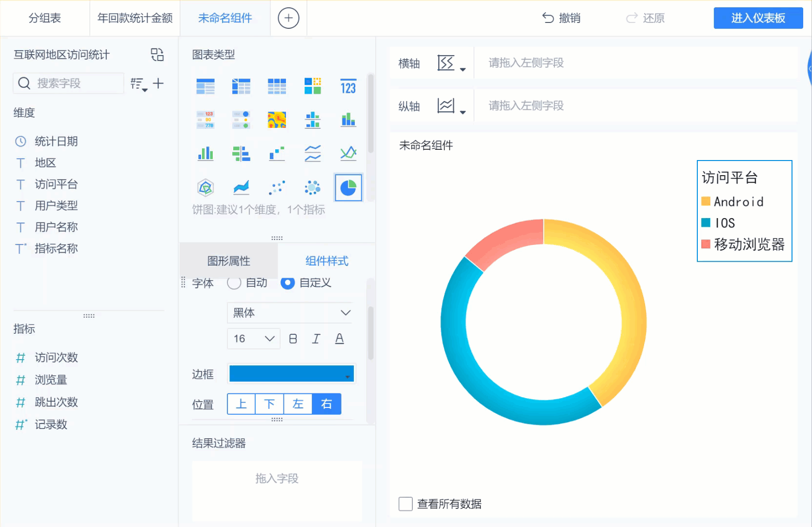The image size is (812, 527).
Task: Choose the colored blocks treemap chart icon
Action: point(313,86)
